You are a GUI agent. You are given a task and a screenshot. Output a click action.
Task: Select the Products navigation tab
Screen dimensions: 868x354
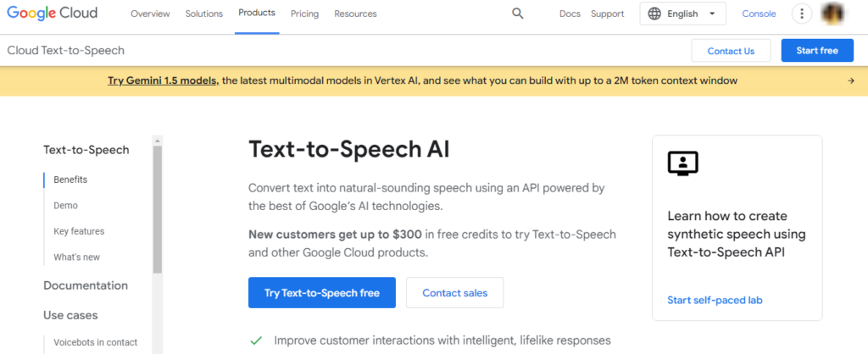257,14
